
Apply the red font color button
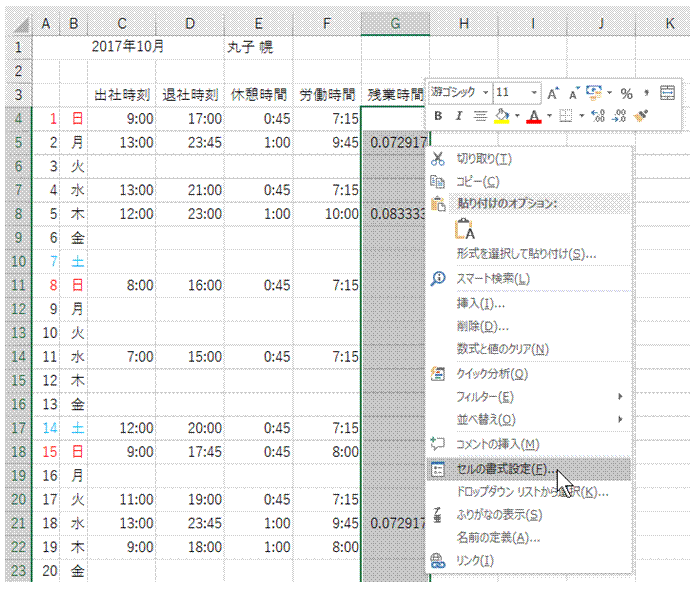click(534, 116)
